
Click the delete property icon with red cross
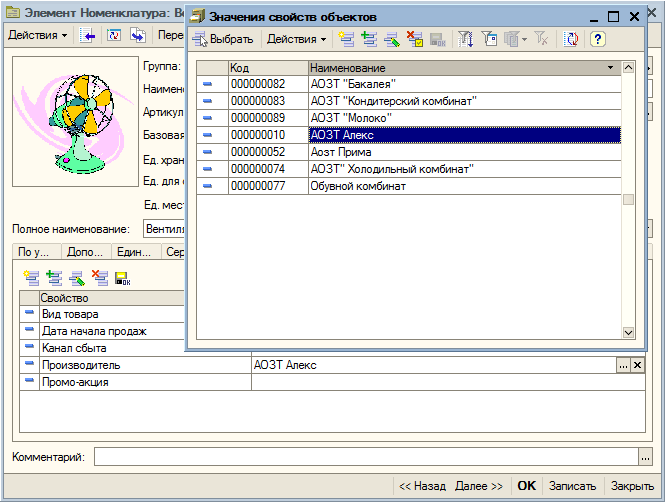99,278
